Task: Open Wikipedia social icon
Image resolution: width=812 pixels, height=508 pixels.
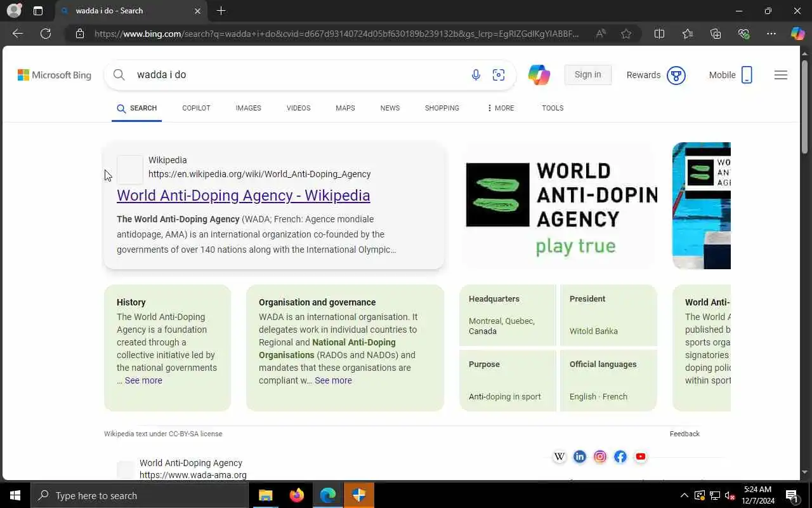Action: (x=560, y=457)
